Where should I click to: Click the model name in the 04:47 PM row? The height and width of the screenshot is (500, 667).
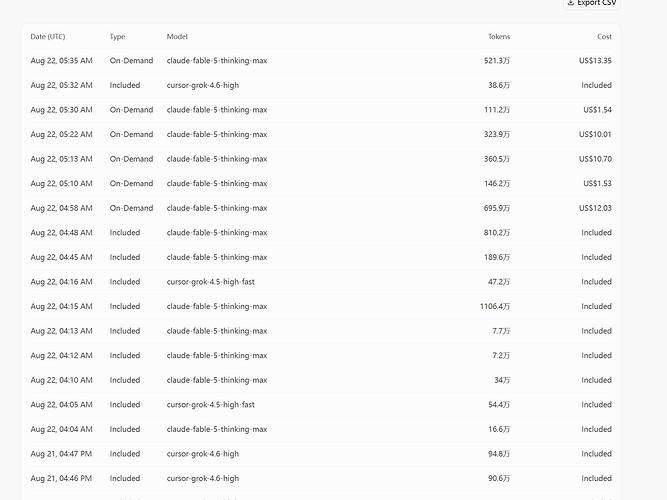click(x=203, y=454)
